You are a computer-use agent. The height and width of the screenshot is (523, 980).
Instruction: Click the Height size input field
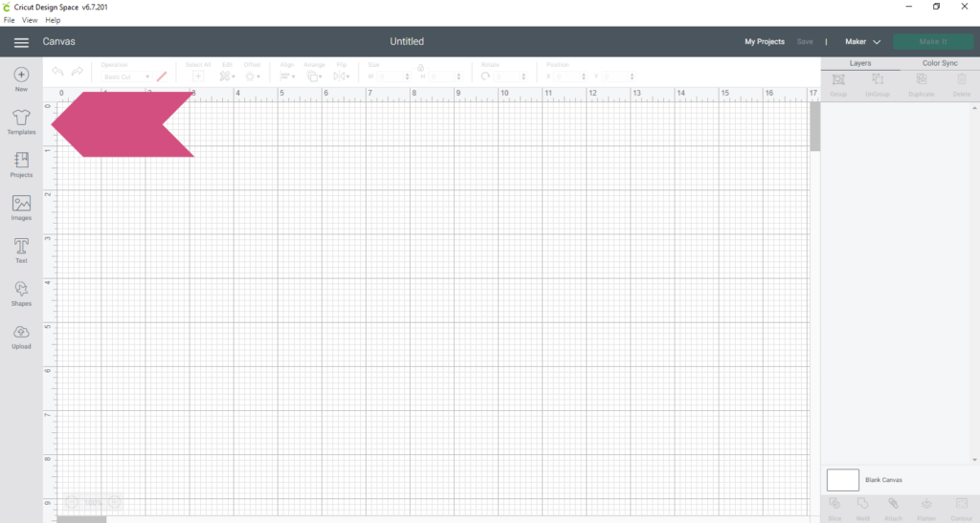pos(442,76)
